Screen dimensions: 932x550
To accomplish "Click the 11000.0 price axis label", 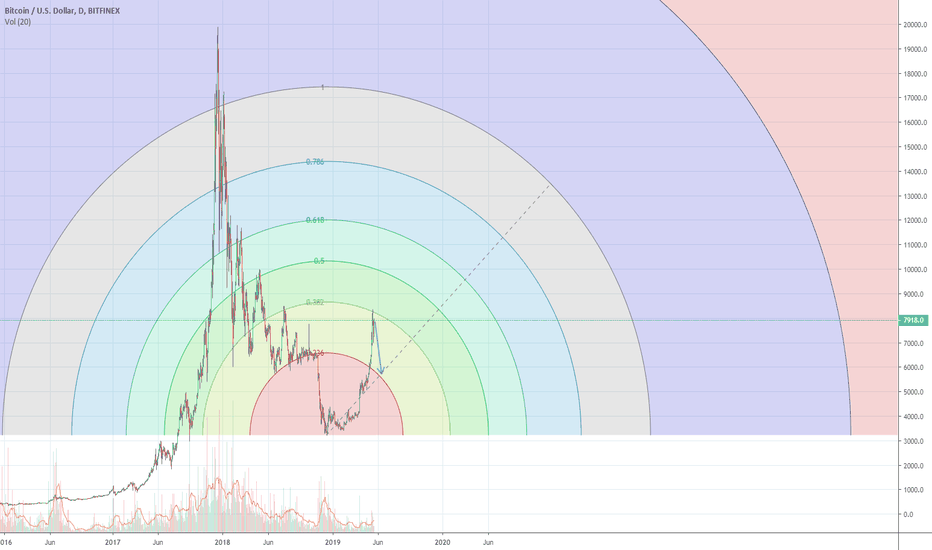I will [x=915, y=245].
